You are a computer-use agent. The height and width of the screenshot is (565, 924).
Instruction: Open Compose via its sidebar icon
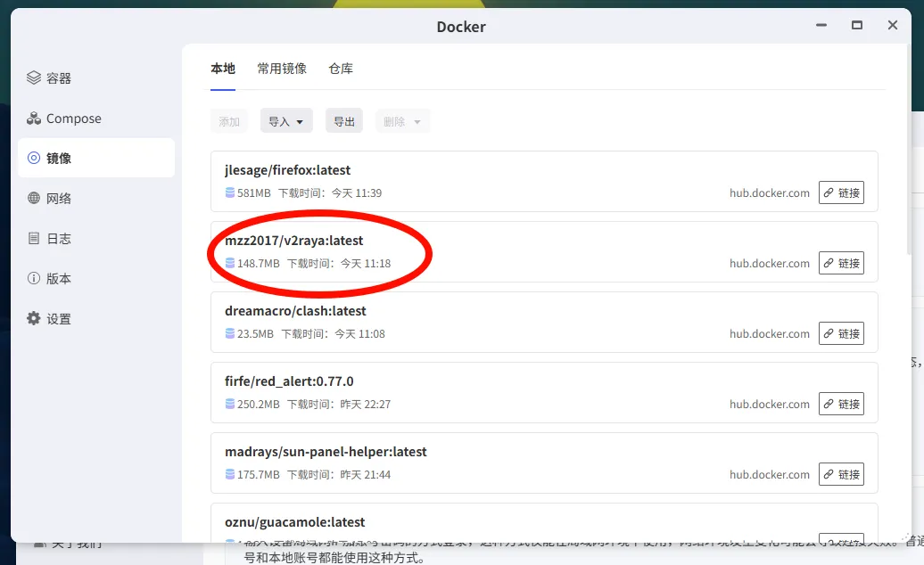[34, 119]
